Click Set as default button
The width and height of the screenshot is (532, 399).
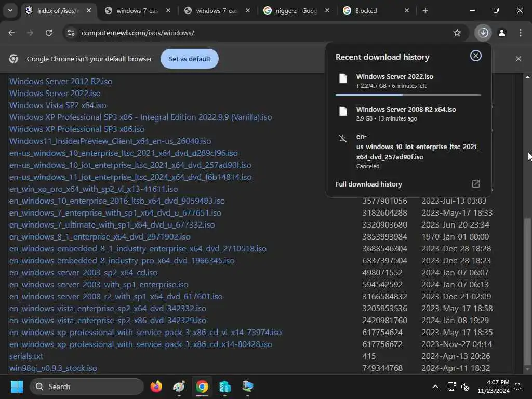coord(189,59)
